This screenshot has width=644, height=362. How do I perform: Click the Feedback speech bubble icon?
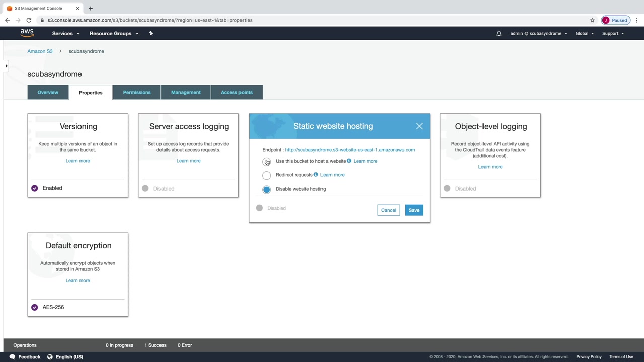12,357
